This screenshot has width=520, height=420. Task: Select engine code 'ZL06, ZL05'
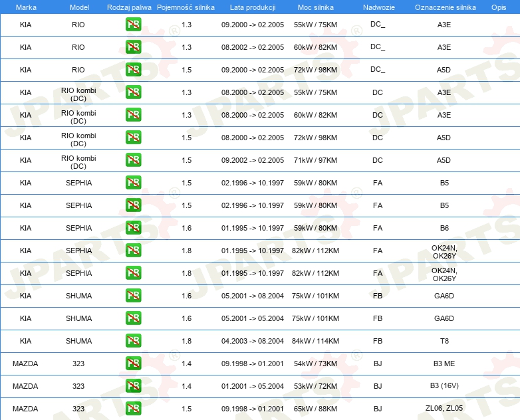(x=444, y=408)
